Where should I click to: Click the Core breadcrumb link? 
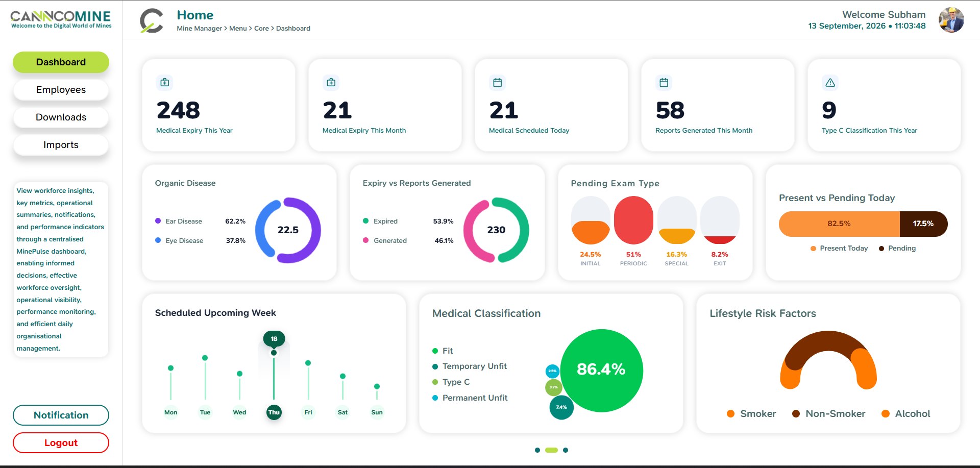(x=261, y=29)
